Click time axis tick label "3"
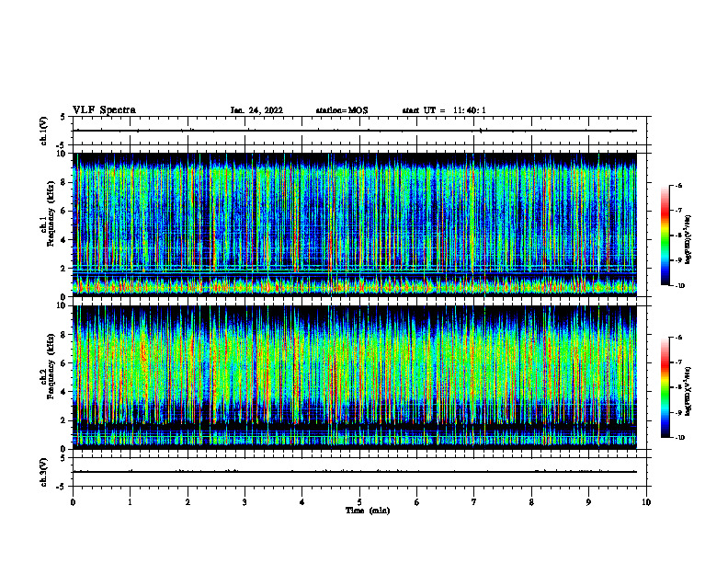The height and width of the screenshot is (563, 728). 245,502
